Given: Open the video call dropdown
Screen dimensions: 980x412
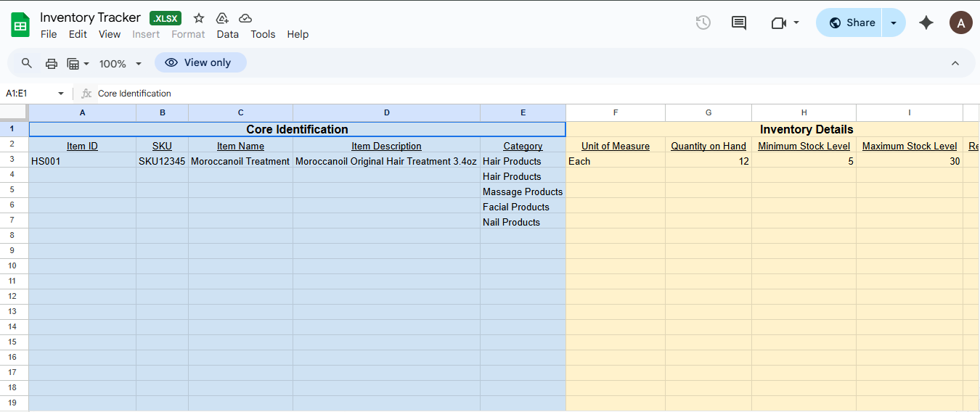Looking at the screenshot, I should pos(785,22).
